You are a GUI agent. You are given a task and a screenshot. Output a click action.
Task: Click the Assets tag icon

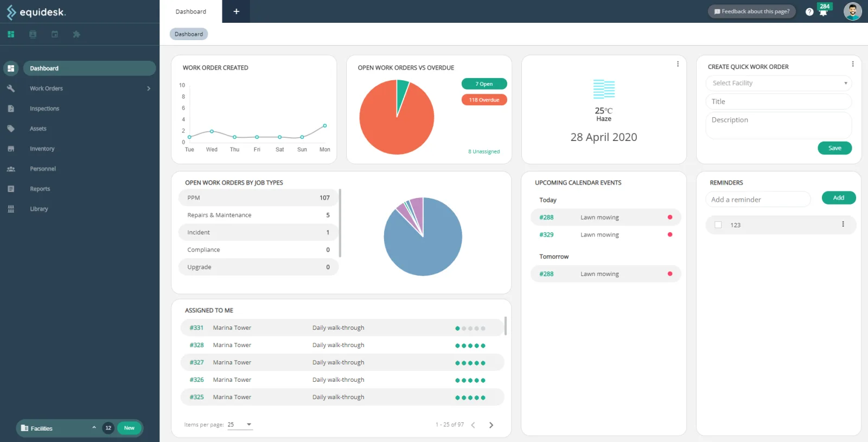pyautogui.click(x=11, y=129)
